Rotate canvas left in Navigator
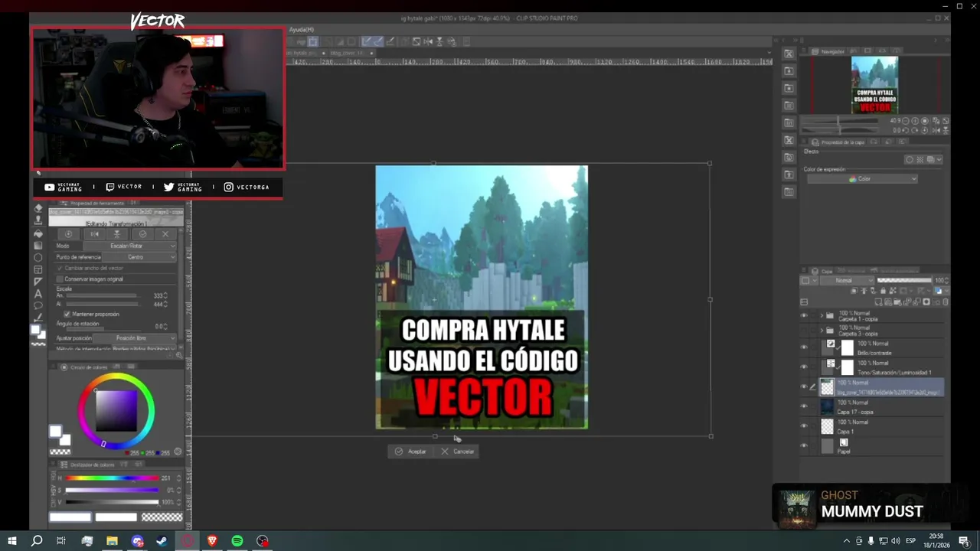Viewport: 980px width, 551px height. tap(905, 130)
